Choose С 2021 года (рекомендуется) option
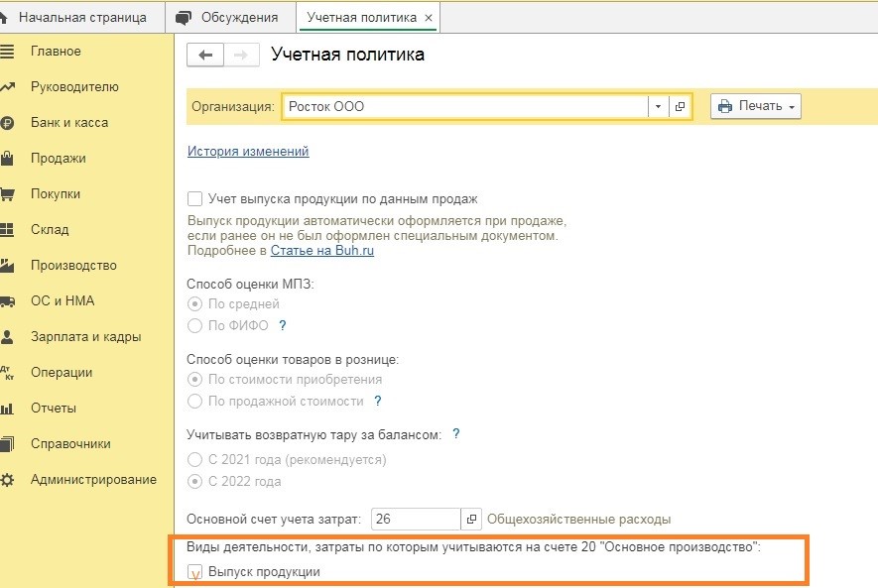This screenshot has width=878, height=588. (194, 460)
